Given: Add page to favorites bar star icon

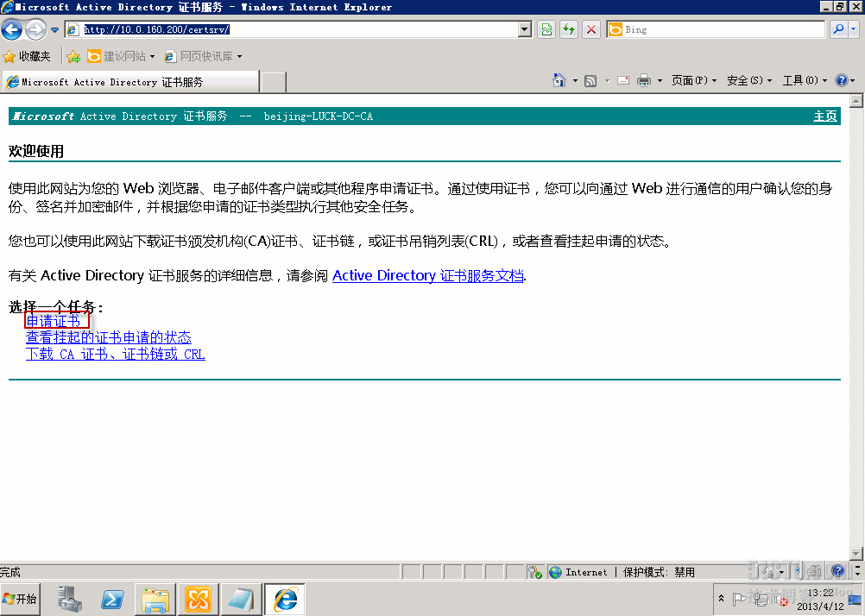Looking at the screenshot, I should [73, 56].
